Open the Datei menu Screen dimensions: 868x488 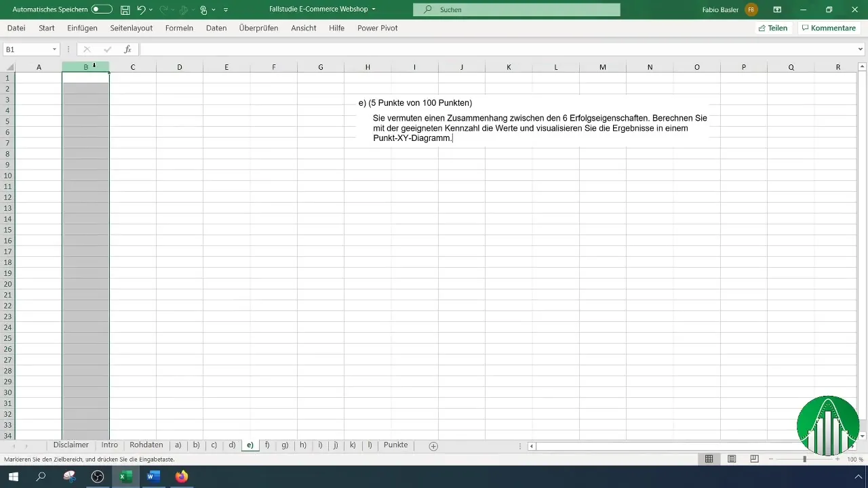pos(16,28)
